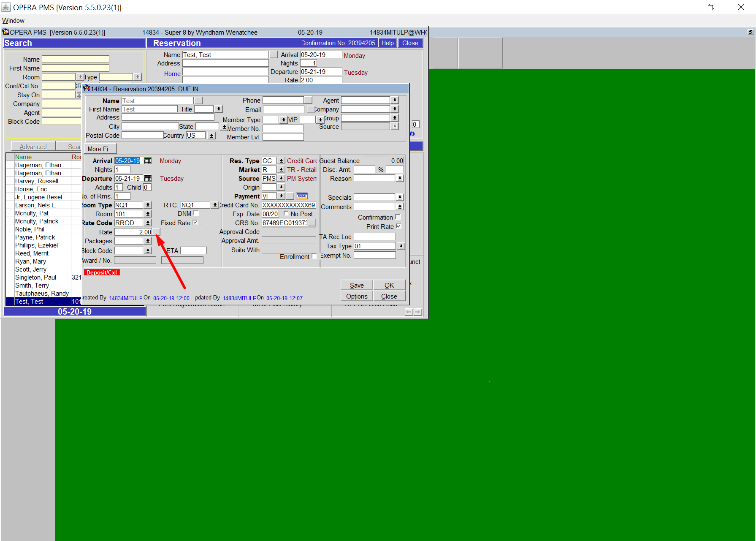The width and height of the screenshot is (756, 541).
Task: Open the Departure date calendar picker
Action: coord(148,178)
